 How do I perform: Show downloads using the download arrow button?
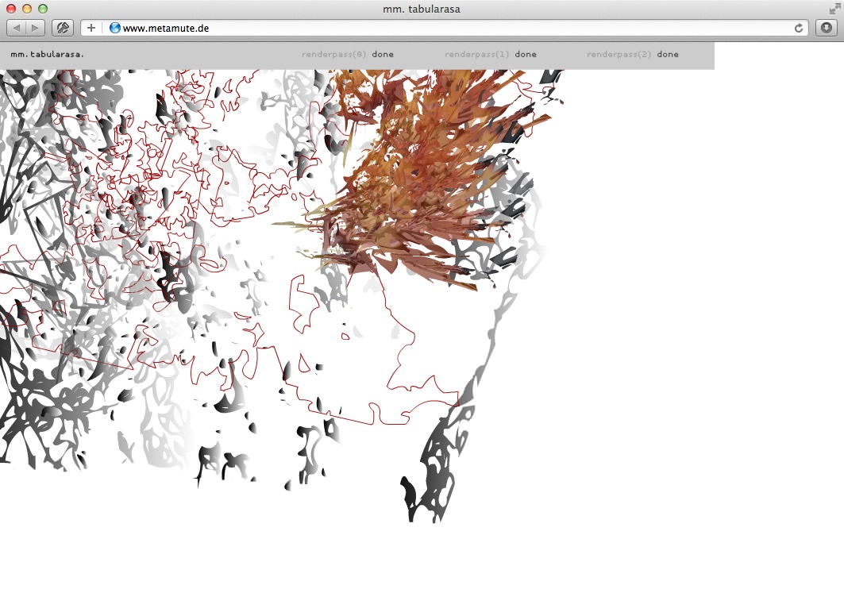[x=827, y=28]
